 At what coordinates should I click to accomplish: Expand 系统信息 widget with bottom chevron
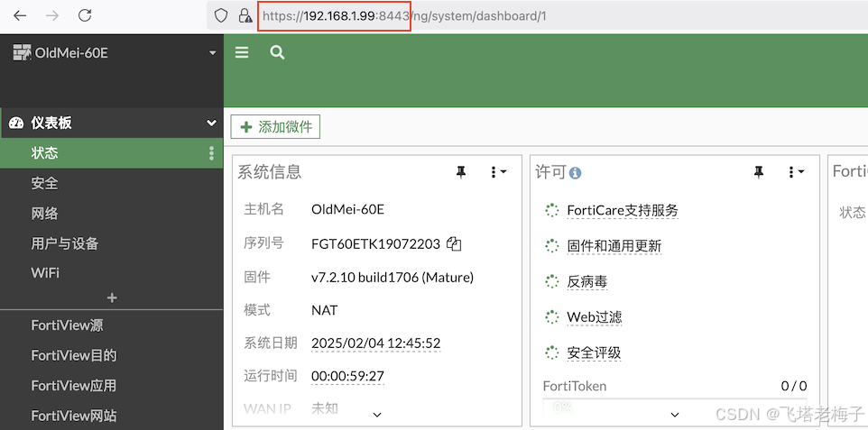pyautogui.click(x=377, y=415)
